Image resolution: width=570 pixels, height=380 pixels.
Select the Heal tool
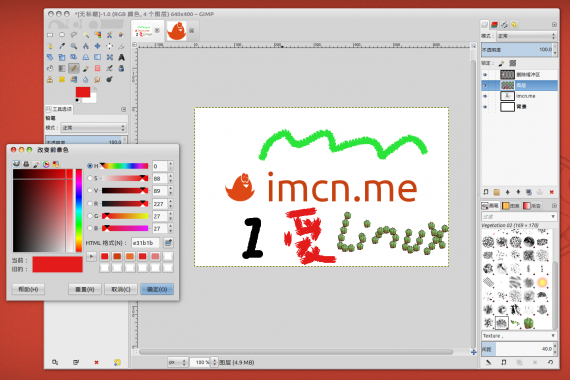[62, 79]
